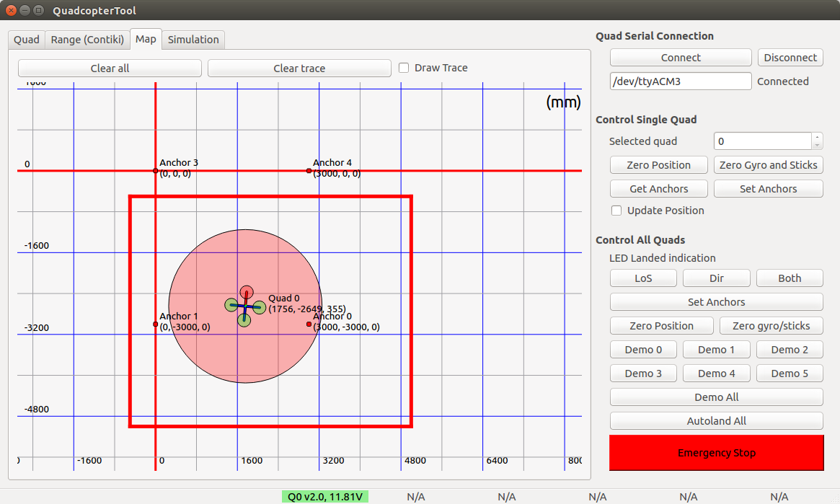
Task: Focus the Selected quad number field
Action: (x=763, y=141)
